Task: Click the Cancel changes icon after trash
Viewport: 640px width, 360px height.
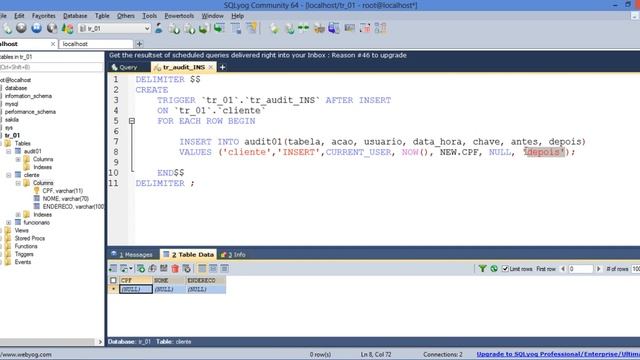Action: click(187, 268)
